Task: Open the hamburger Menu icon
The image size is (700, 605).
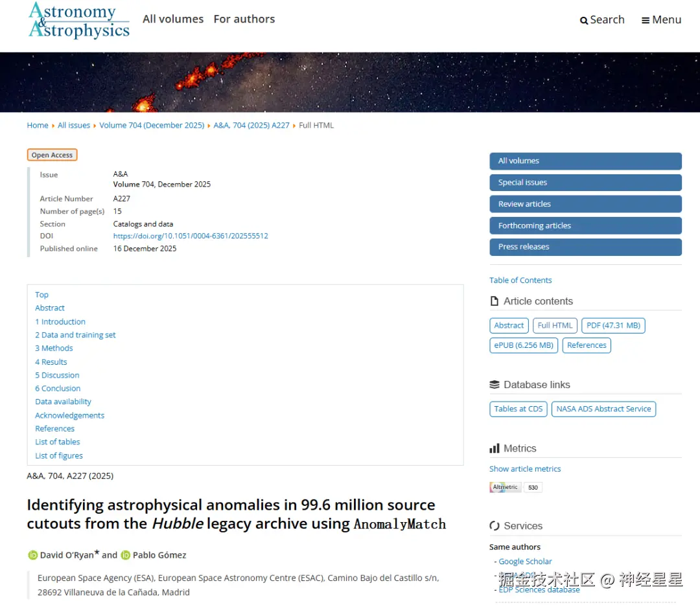Action: point(645,21)
